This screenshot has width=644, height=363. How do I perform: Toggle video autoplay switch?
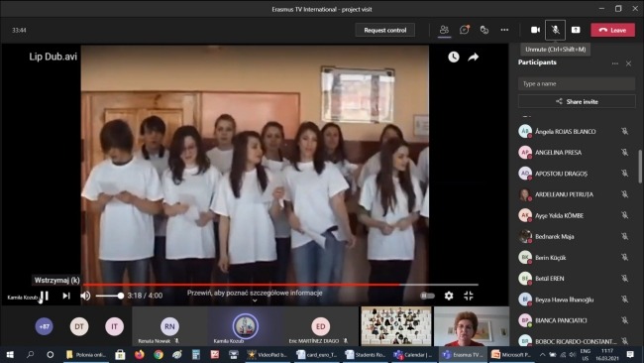pyautogui.click(x=427, y=296)
